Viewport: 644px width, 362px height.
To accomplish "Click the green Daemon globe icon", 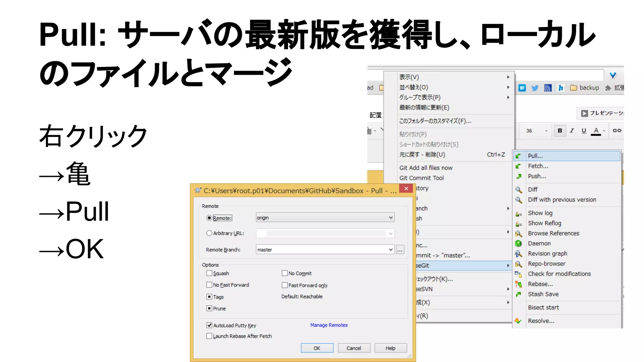I will tap(518, 244).
